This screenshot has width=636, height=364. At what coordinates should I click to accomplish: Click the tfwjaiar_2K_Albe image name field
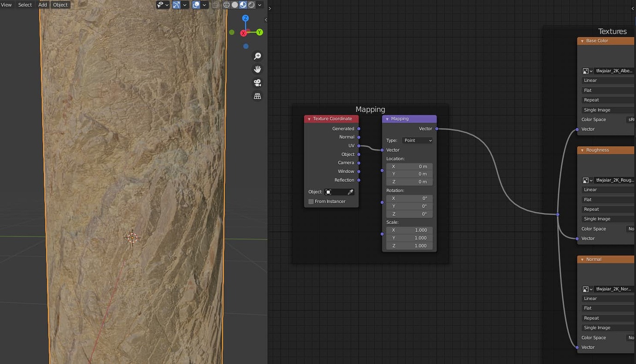pos(614,71)
